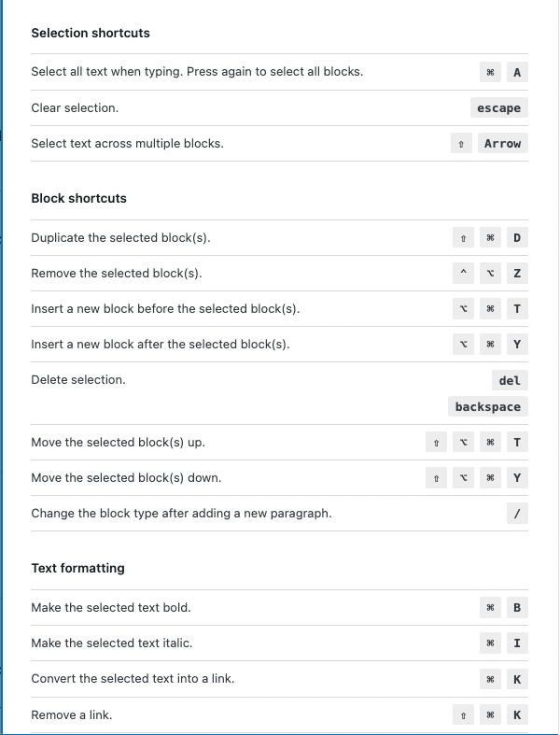Click 'Insert a new block before' description
560x735 pixels.
(165, 309)
